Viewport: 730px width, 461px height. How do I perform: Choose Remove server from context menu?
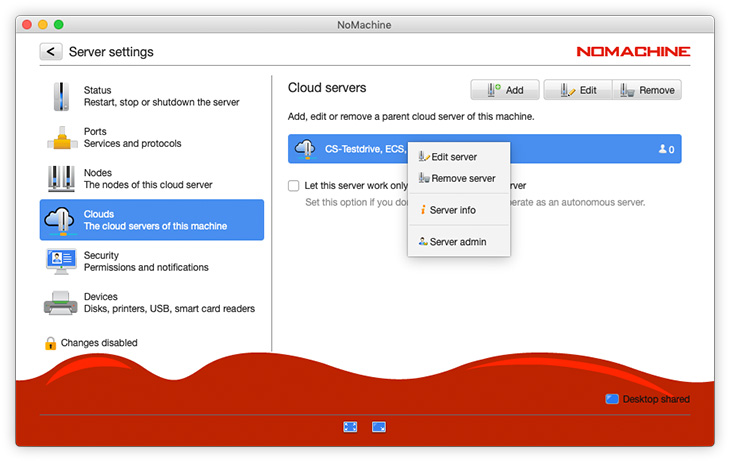(456, 178)
